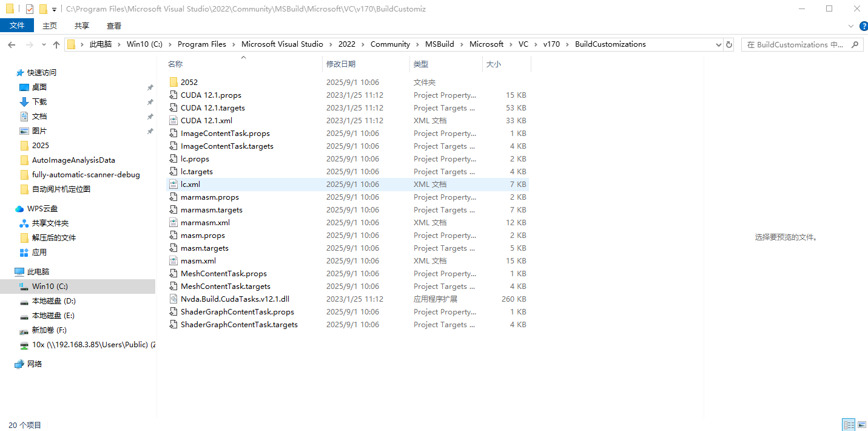Sort files by 修改日期 column header

(x=341, y=64)
